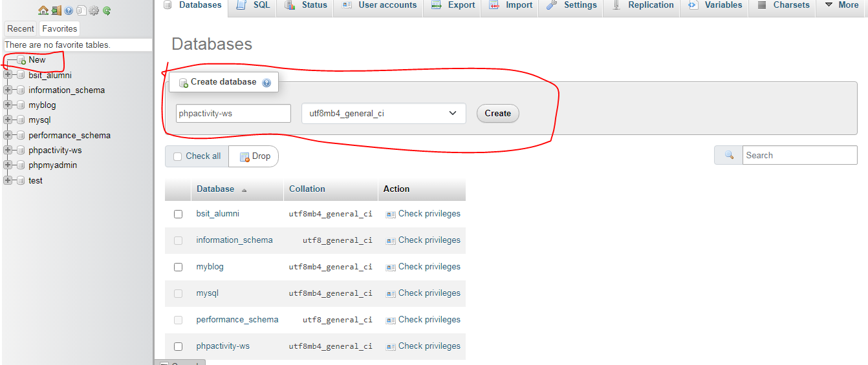Click privileges icon in mysql row
This screenshot has height=365, width=868.
click(391, 294)
